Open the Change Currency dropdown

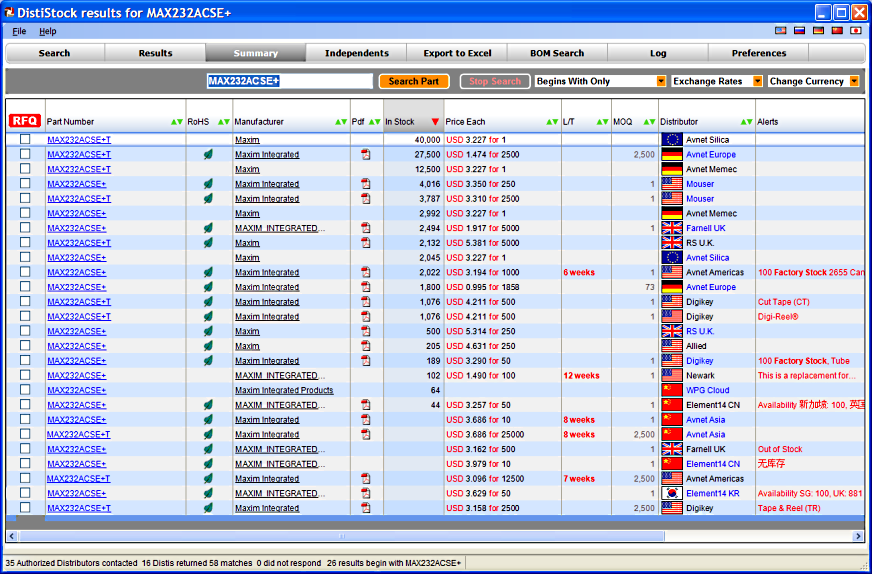point(854,81)
